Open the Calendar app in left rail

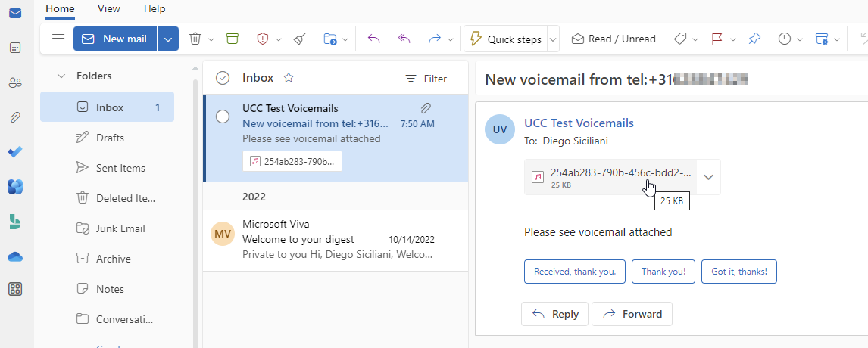[x=15, y=48]
